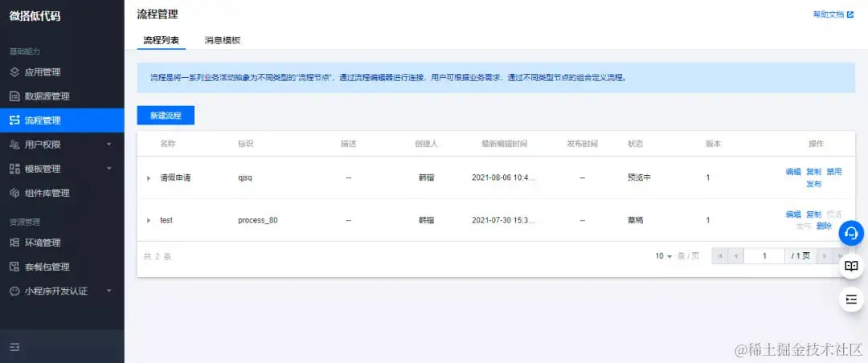Open 组件库管理 in the sidebar
Screen dimensions: 868x363
(x=62, y=193)
